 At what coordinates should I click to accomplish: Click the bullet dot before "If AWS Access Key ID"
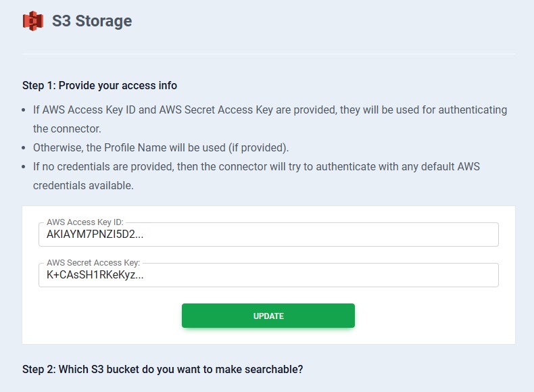coord(25,110)
